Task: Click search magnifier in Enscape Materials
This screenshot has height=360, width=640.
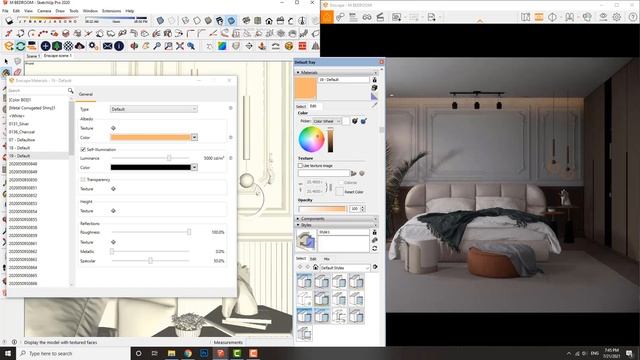Action: pyautogui.click(x=71, y=91)
